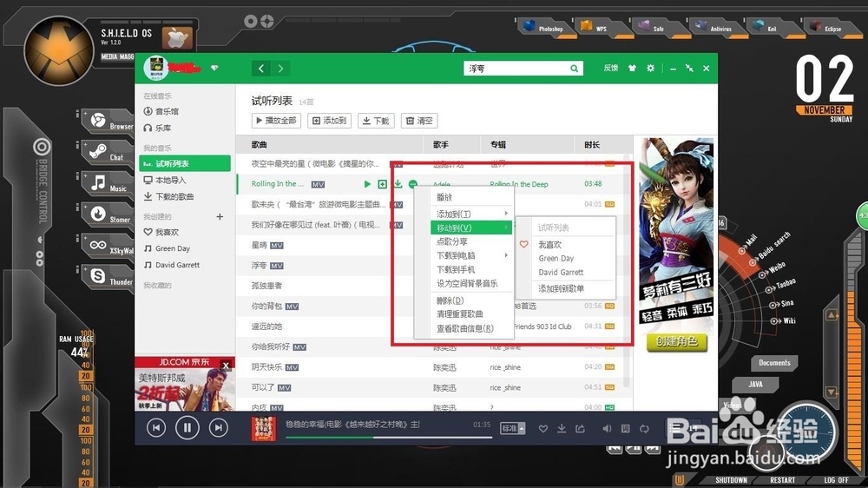Select 试听列表 in the sidebar
This screenshot has width=868, height=488.
point(185,163)
